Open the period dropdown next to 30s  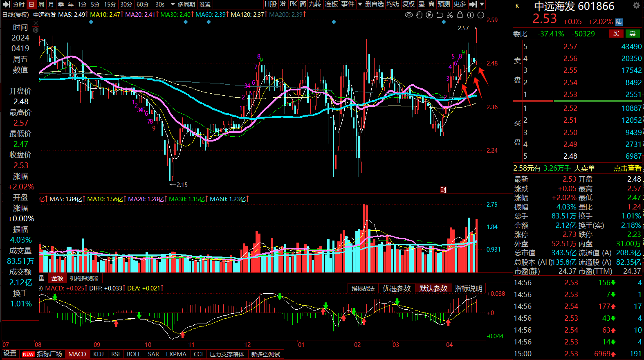point(173,4)
